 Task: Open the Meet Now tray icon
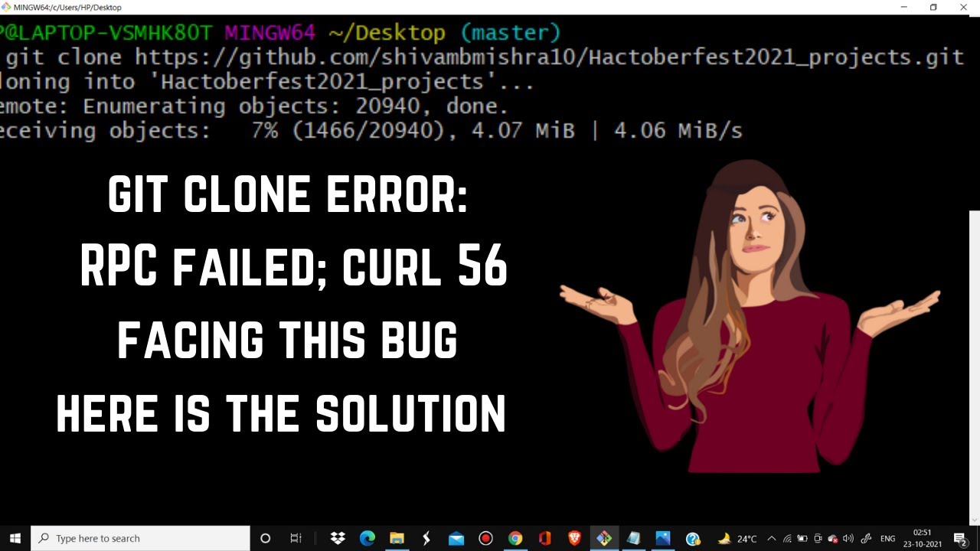click(x=818, y=538)
